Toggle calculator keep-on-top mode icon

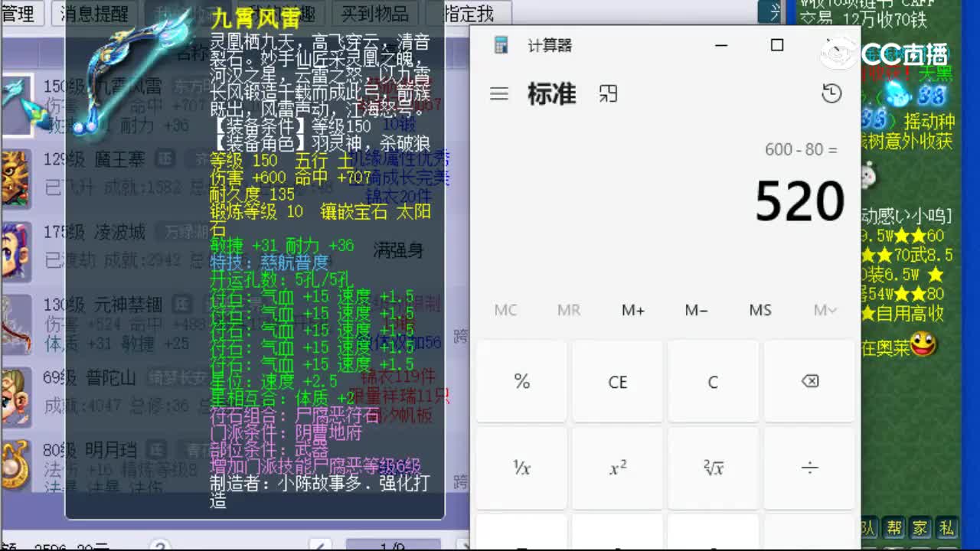coord(608,93)
